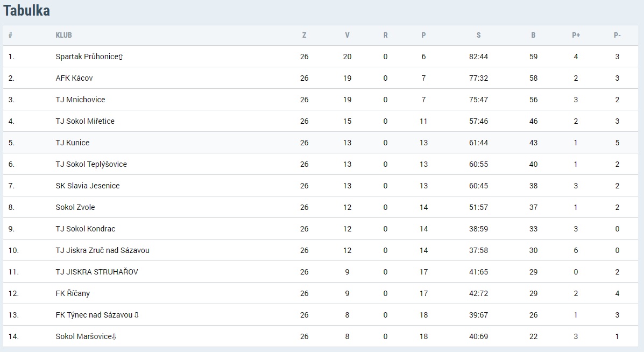Click the Sokol Zvole team name
Viewport: 644px width, 352px height.
pos(75,207)
